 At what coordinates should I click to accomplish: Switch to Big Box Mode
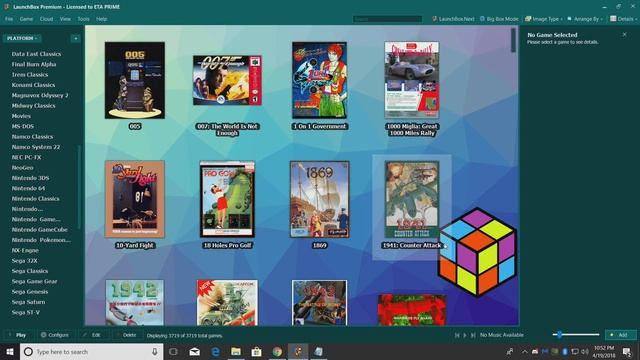pos(499,19)
